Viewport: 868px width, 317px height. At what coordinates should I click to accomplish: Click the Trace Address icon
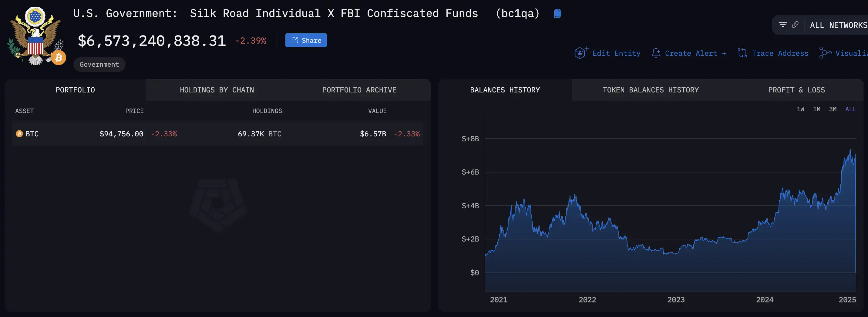pos(742,53)
